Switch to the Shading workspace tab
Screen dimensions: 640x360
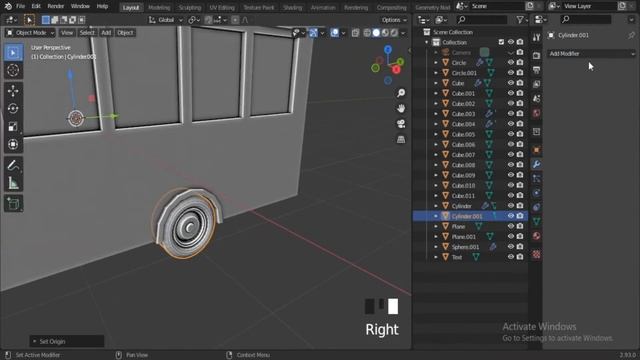tap(292, 7)
